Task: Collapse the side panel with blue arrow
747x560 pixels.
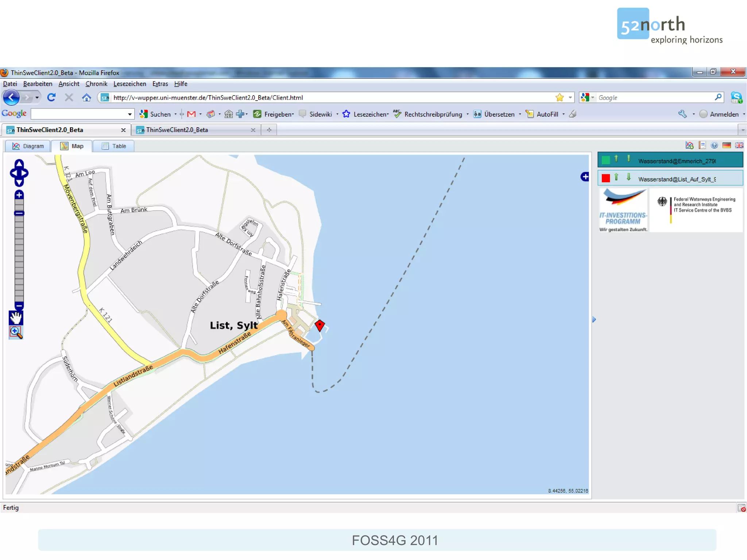Action: (x=594, y=320)
